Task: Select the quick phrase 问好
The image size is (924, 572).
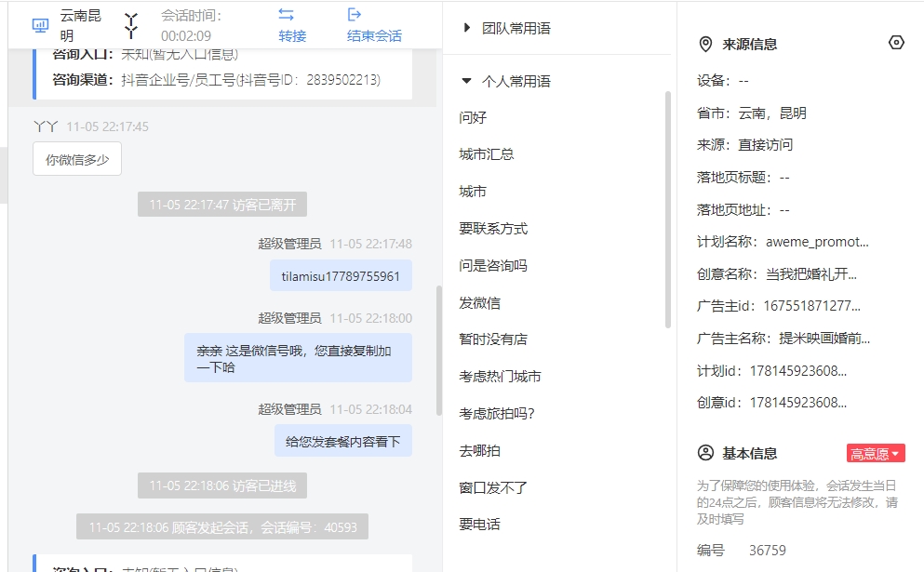Action: [473, 117]
